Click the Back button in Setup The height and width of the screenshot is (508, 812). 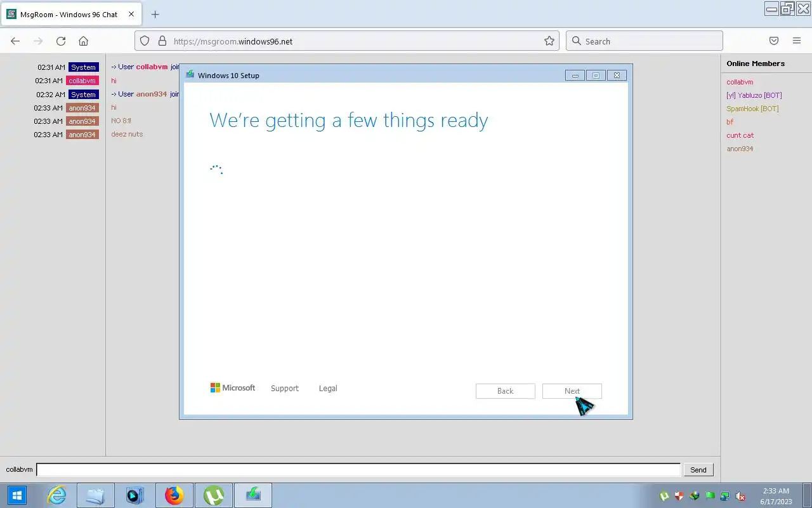click(x=505, y=391)
